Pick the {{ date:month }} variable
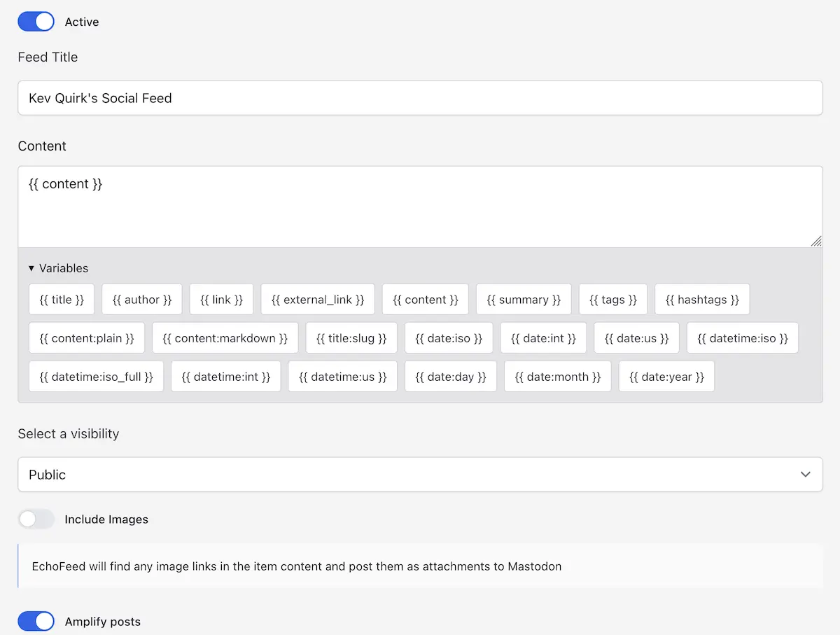The image size is (840, 635). [558, 377]
